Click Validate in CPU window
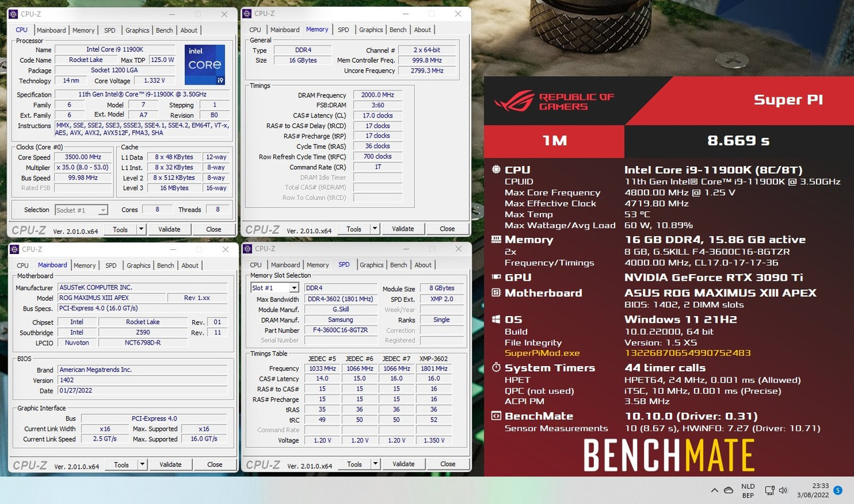854x504 pixels. point(169,229)
